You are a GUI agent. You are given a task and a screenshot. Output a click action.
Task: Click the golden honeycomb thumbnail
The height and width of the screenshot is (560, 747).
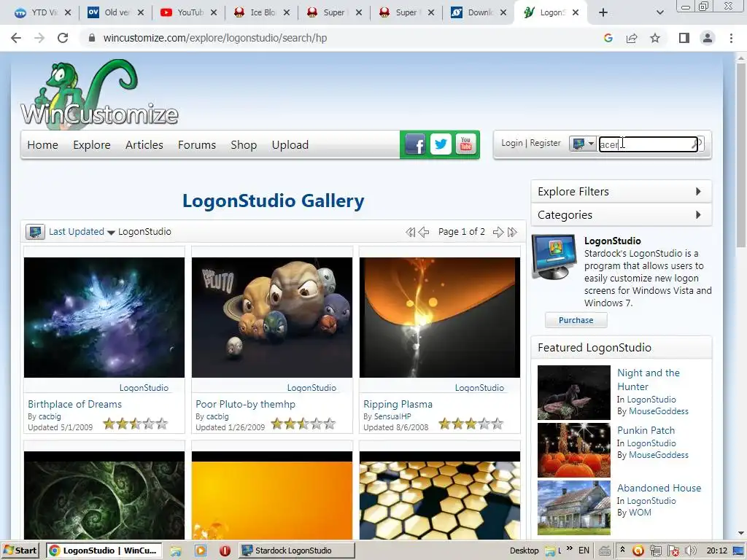click(440, 496)
